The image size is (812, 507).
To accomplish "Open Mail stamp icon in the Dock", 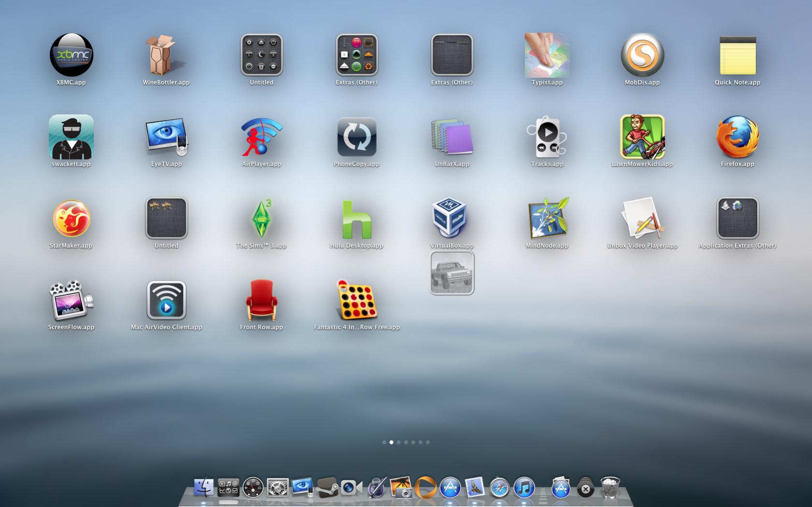I will [475, 488].
